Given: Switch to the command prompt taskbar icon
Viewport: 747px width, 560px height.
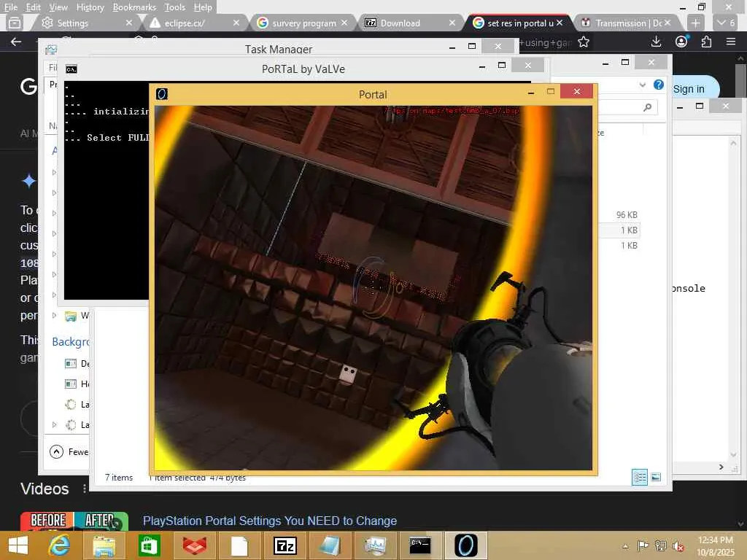Looking at the screenshot, I should (x=420, y=545).
